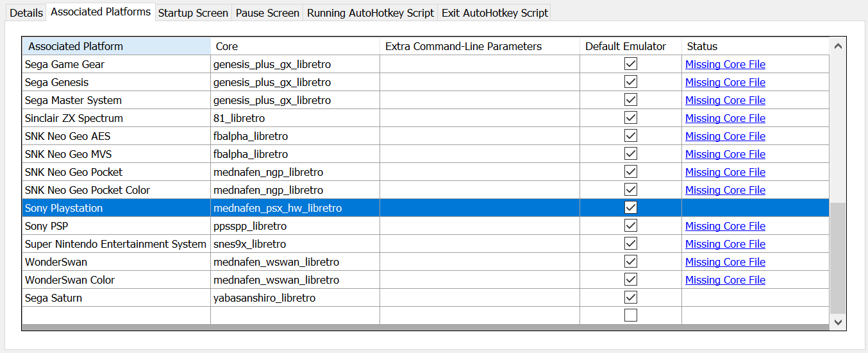Open the Pause Screen tab
Image resolution: width=868 pixels, height=353 pixels.
(267, 13)
